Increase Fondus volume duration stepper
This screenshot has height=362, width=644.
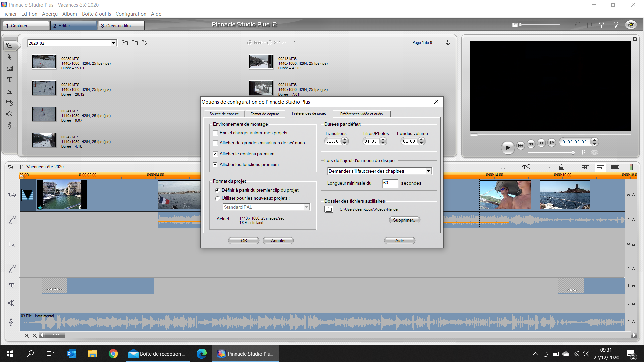pyautogui.click(x=421, y=140)
